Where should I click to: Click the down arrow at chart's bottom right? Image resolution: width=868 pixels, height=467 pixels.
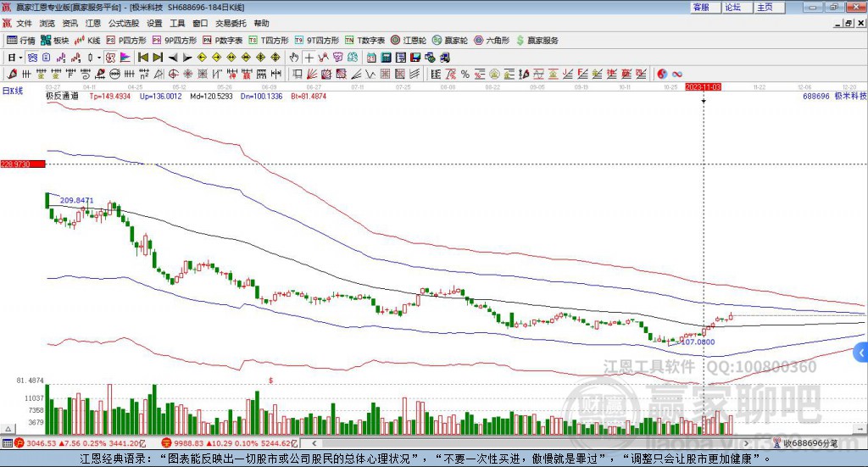[x=861, y=430]
